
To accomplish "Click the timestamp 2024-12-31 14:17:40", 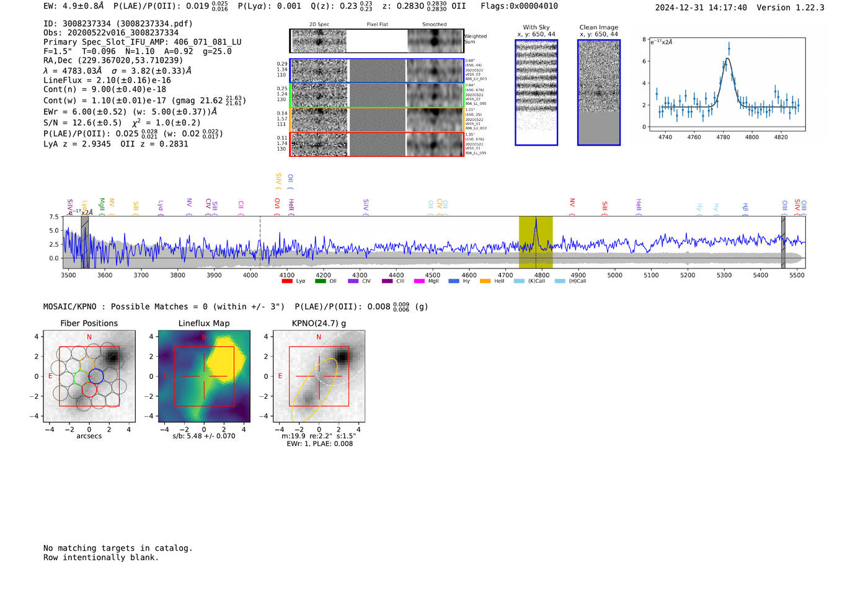I will 701,8.
